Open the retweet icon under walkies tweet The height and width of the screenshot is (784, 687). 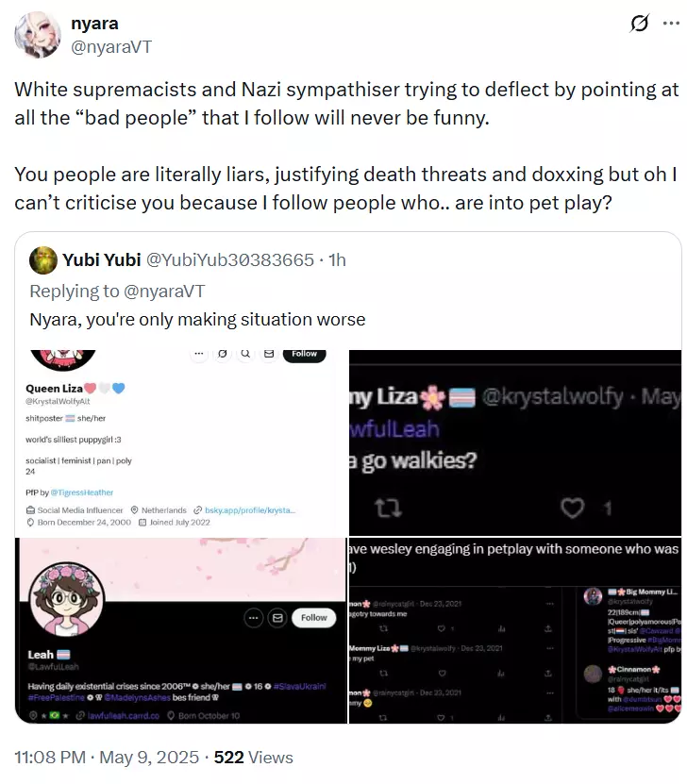click(x=388, y=509)
